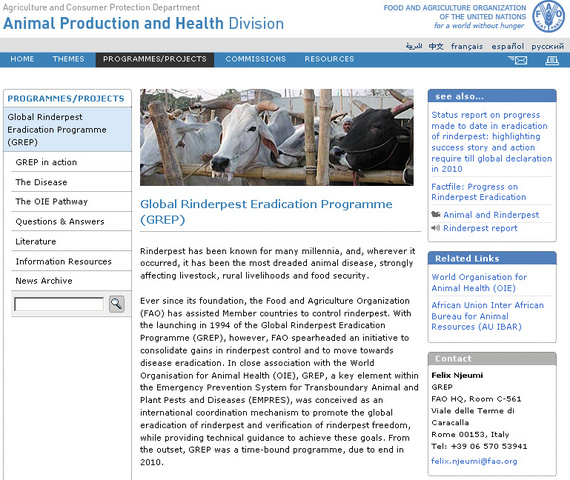Click 'Rome 00153, Italy' address line
The height and width of the screenshot is (480, 570).
pos(470,435)
